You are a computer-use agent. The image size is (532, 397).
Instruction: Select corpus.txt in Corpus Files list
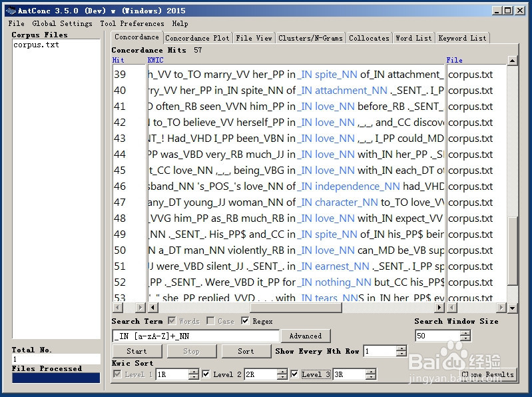click(37, 45)
